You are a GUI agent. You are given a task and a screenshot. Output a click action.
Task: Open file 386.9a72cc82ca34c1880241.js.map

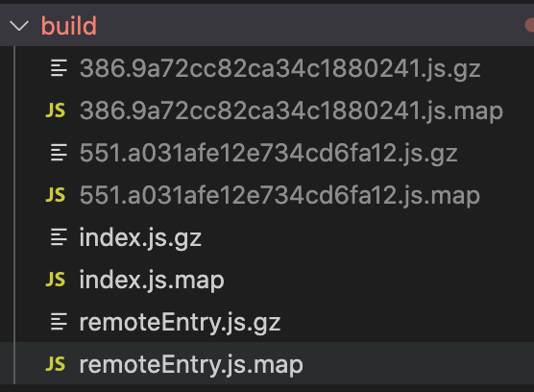[291, 111]
